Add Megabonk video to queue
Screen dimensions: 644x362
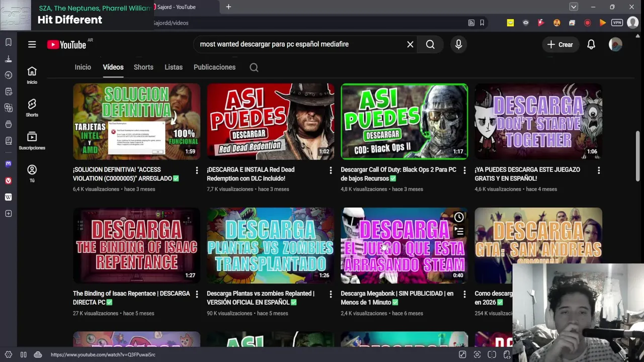pos(459,231)
